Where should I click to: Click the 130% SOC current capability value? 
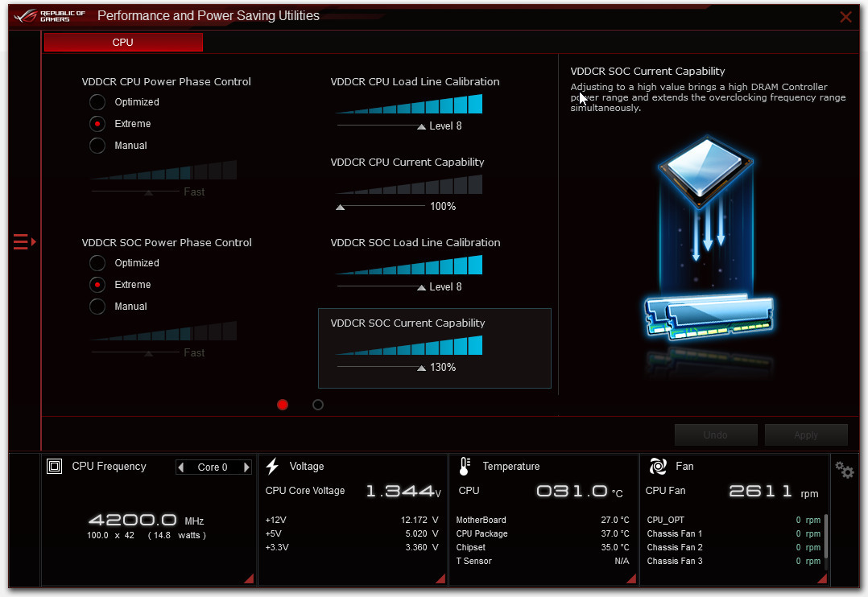coord(443,368)
